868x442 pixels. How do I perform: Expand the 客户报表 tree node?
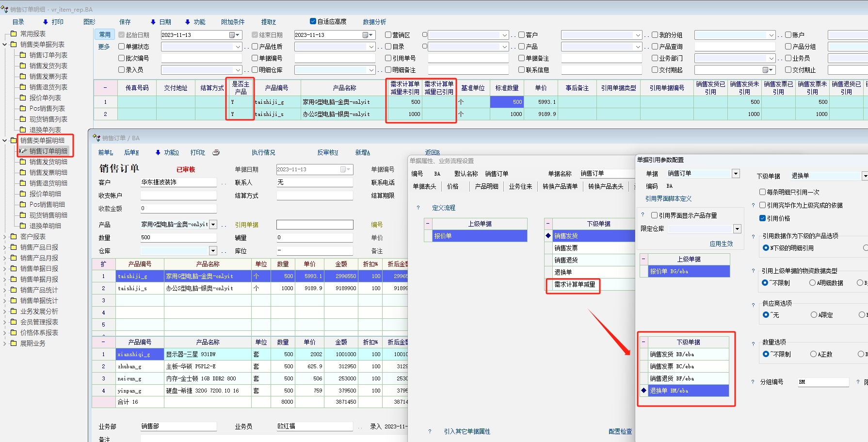coord(5,237)
